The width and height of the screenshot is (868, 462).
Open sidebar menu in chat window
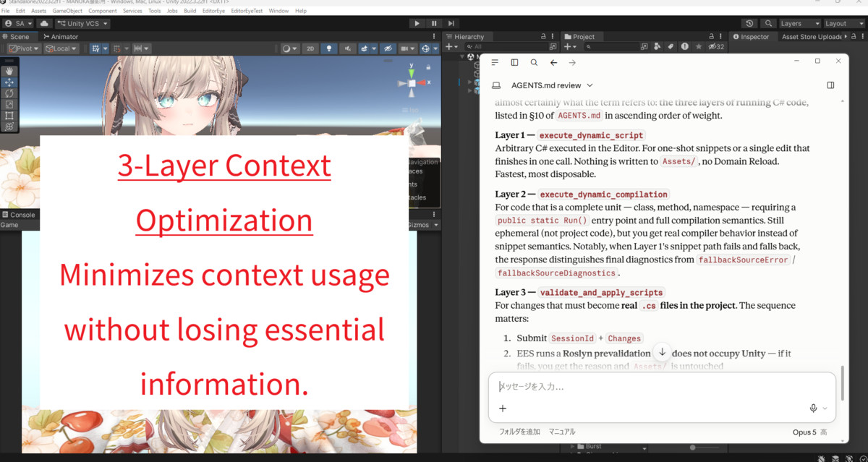pos(495,63)
